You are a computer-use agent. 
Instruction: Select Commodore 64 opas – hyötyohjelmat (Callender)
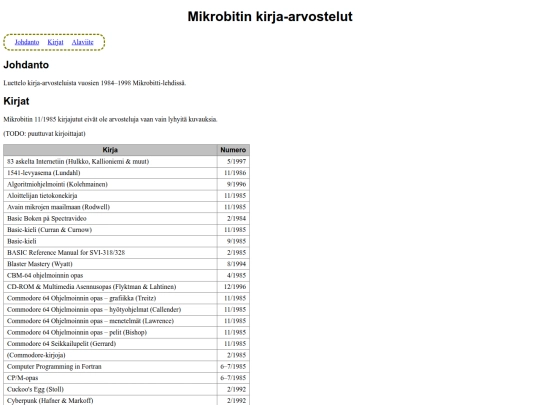tap(110, 309)
